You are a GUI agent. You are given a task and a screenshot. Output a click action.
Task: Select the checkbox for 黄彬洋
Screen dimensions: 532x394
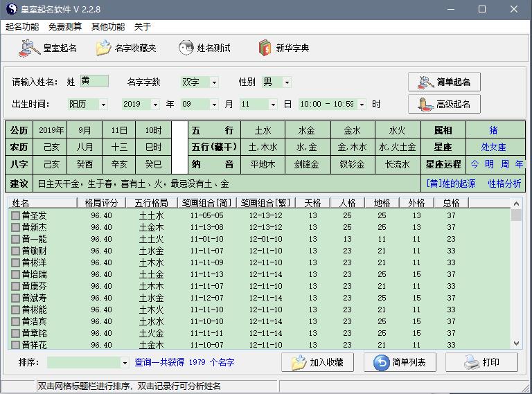click(x=15, y=262)
